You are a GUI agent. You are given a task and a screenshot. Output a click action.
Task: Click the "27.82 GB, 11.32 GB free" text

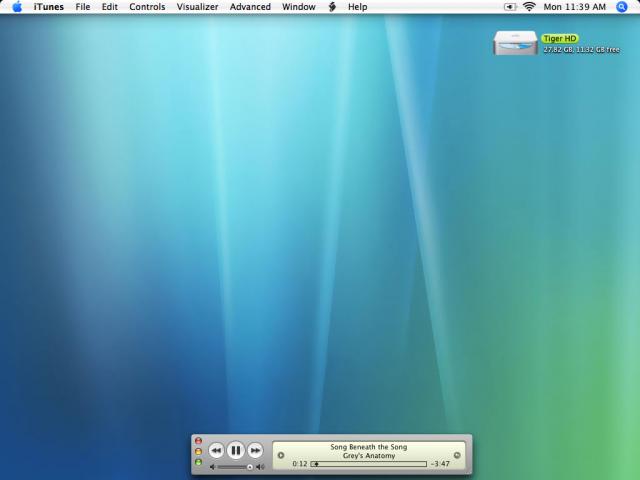[582, 49]
